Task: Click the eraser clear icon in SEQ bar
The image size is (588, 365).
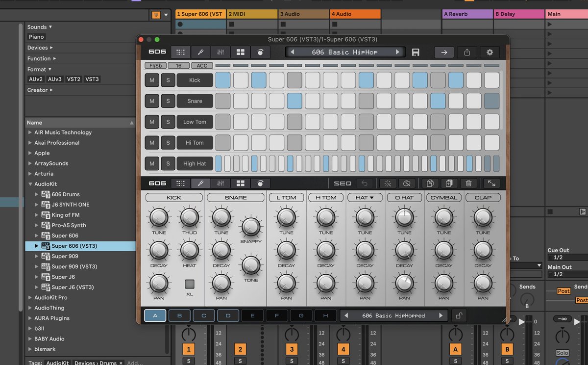Action: (x=406, y=183)
